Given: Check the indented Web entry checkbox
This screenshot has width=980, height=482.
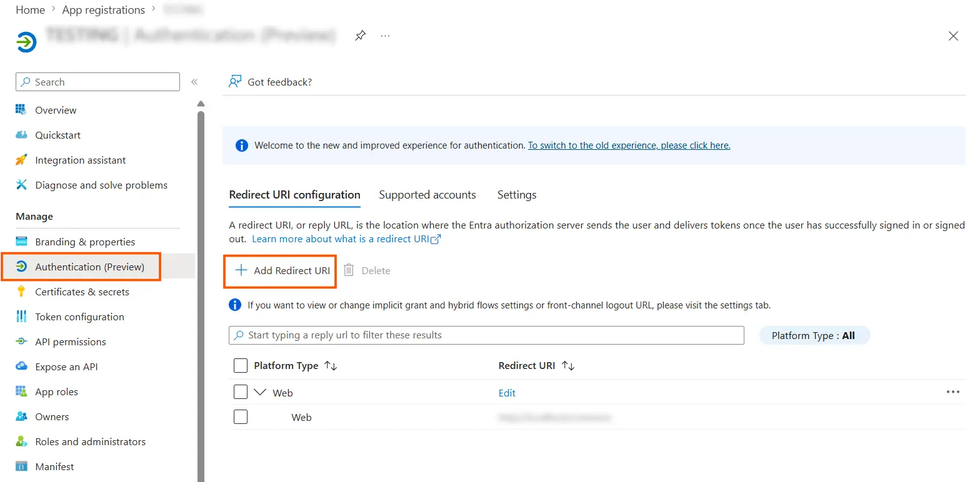Looking at the screenshot, I should click(241, 417).
